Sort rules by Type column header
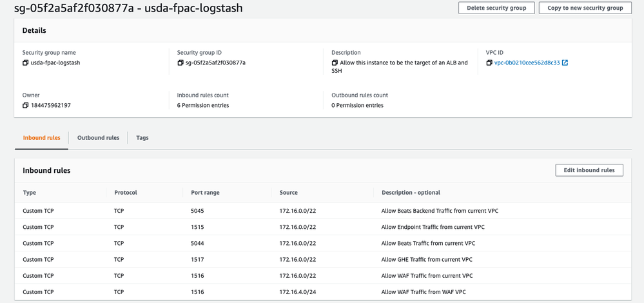Image resolution: width=644 pixels, height=303 pixels. pos(30,192)
